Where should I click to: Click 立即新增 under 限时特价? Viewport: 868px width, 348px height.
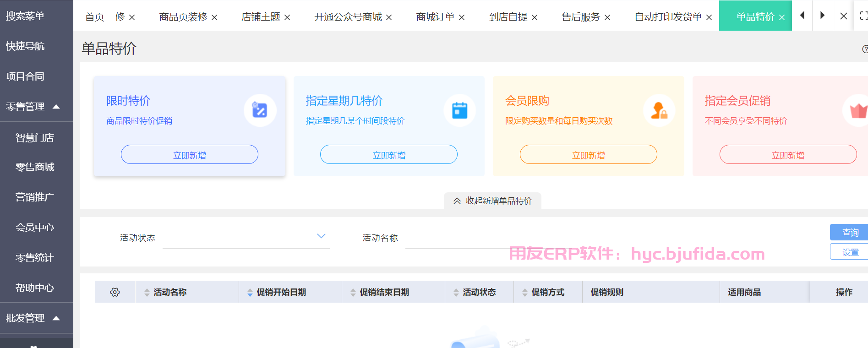click(x=190, y=155)
